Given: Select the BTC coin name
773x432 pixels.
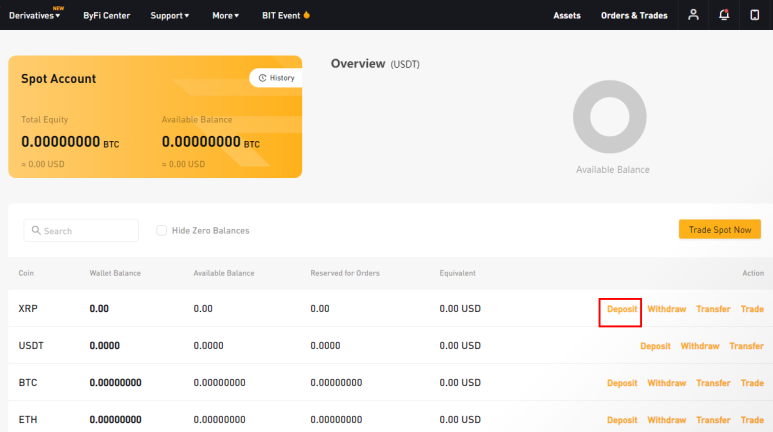Looking at the screenshot, I should click(28, 383).
